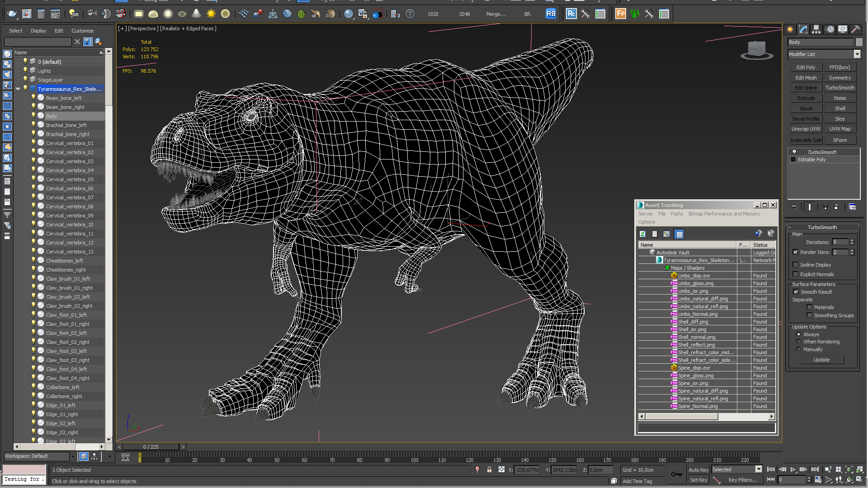Toggle Render Iters checkbox
The height and width of the screenshot is (488, 868).
[795, 252]
